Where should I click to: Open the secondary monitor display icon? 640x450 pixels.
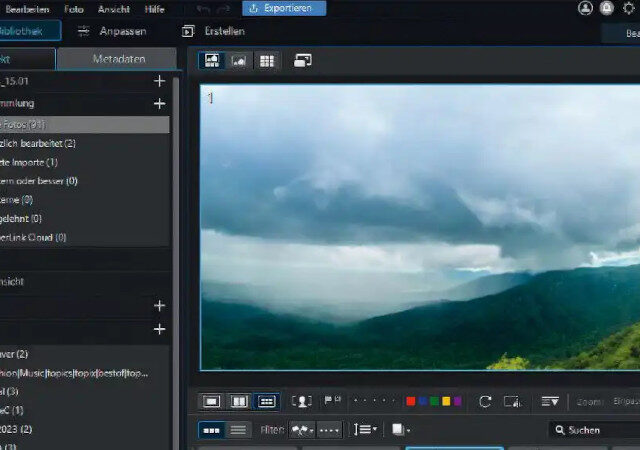point(303,61)
